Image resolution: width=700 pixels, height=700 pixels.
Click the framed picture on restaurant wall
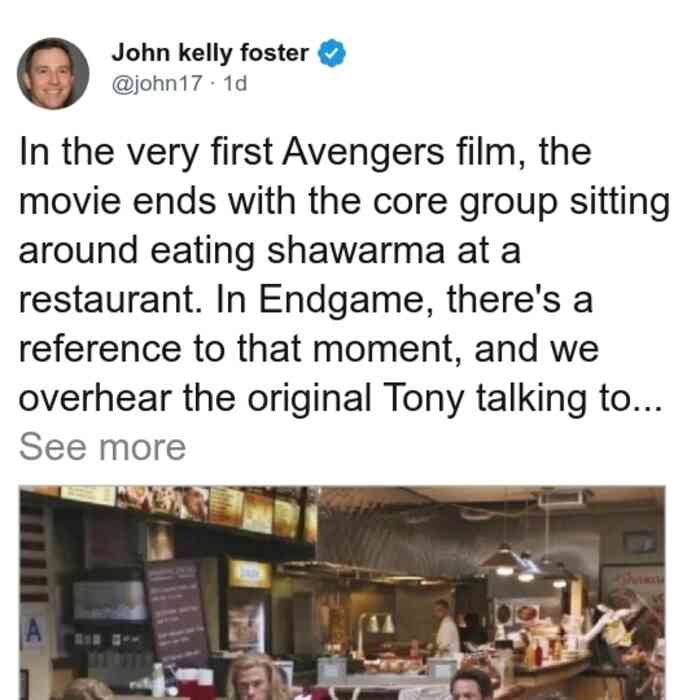point(638,541)
